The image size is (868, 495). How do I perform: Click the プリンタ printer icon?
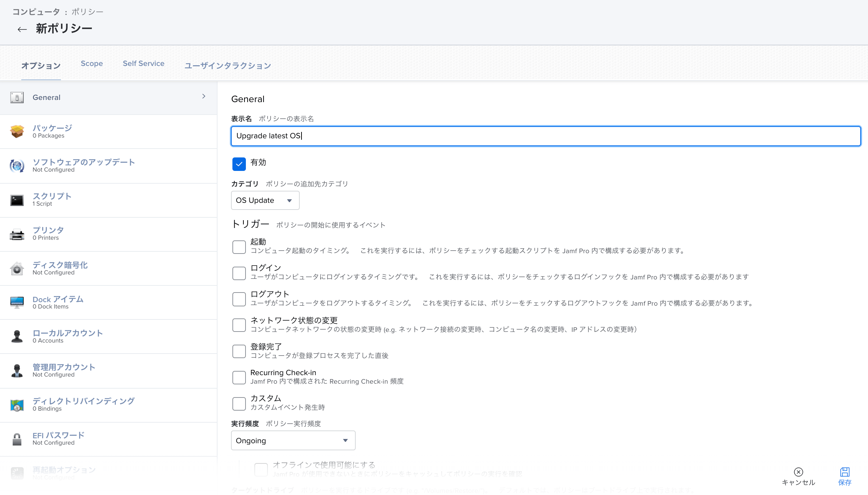point(17,234)
